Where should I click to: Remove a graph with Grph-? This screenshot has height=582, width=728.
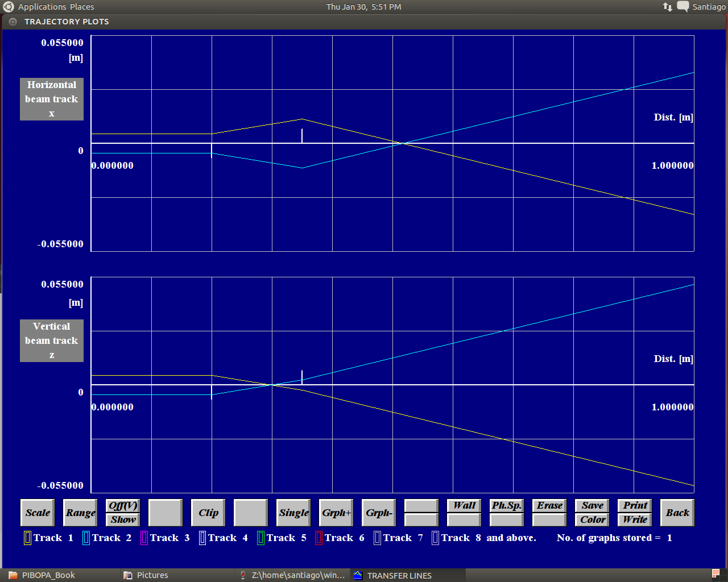(x=379, y=513)
